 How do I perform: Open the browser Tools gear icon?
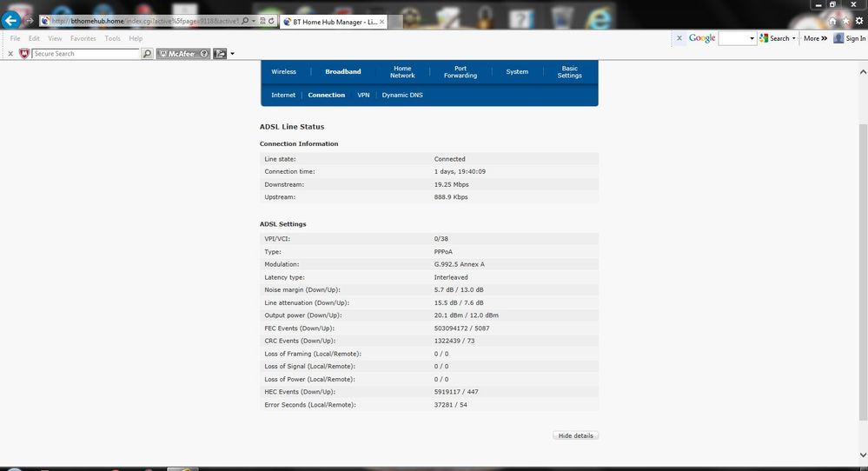point(858,21)
